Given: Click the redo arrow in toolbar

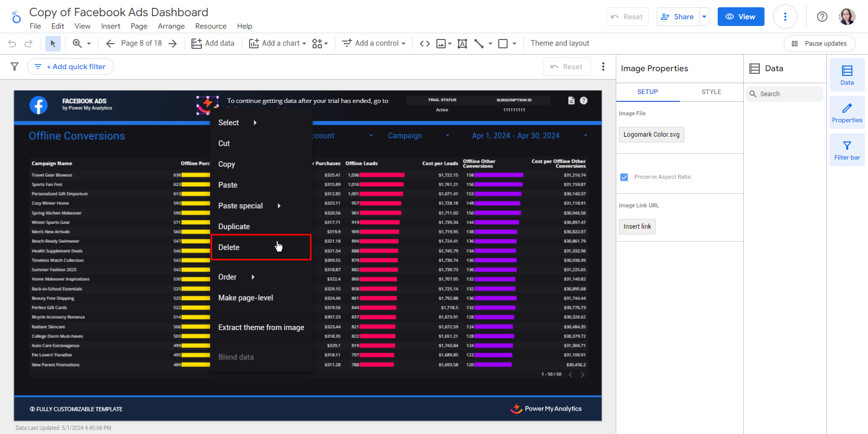Looking at the screenshot, I should tap(29, 44).
